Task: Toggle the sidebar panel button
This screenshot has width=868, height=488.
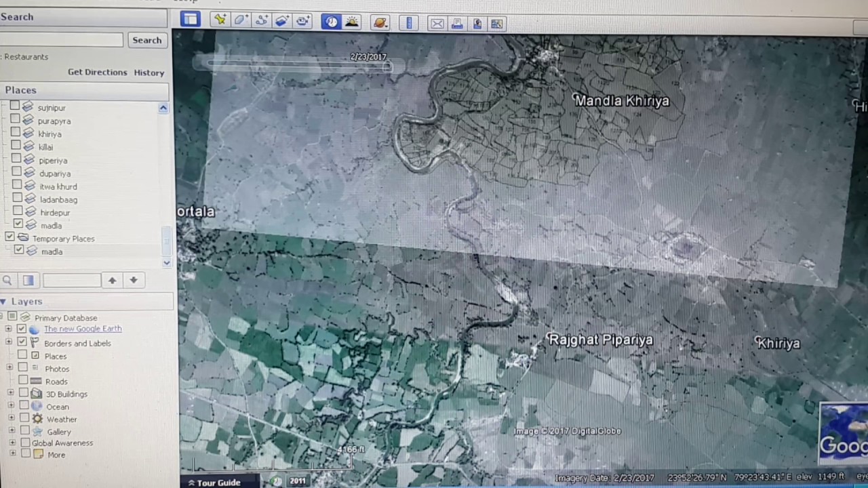Action: click(190, 20)
